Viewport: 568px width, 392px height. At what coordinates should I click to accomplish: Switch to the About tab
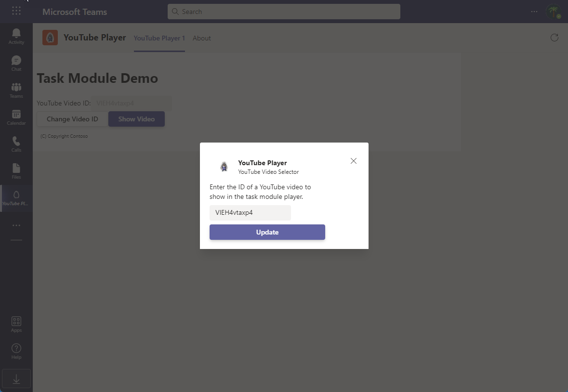click(202, 38)
